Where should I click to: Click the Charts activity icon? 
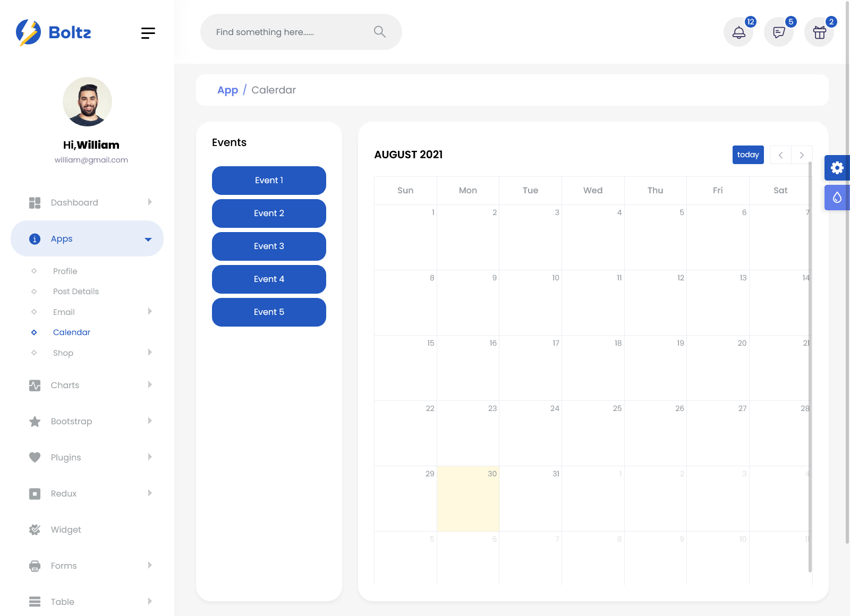[x=35, y=386]
